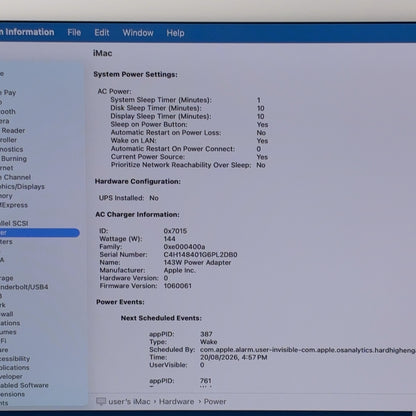Open the System Information app menu
Viewport: 416px width, 416px height.
27,32
